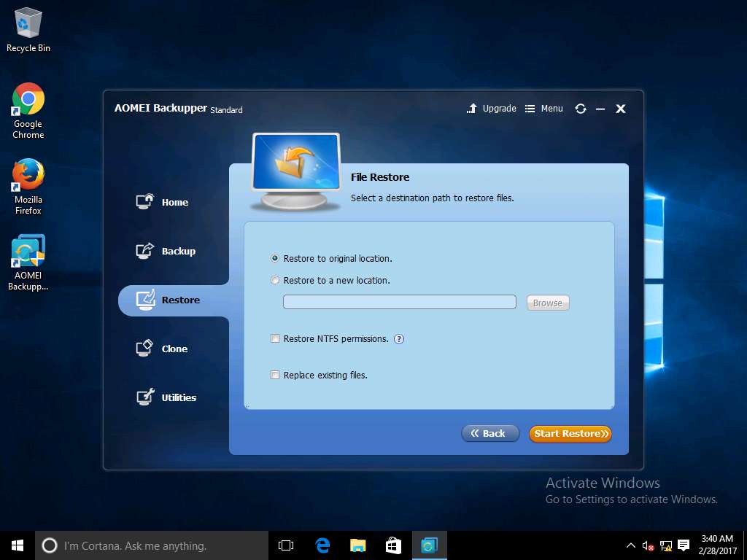747x560 pixels.
Task: Click the Backup arrow icon in sidebar
Action: click(x=145, y=251)
